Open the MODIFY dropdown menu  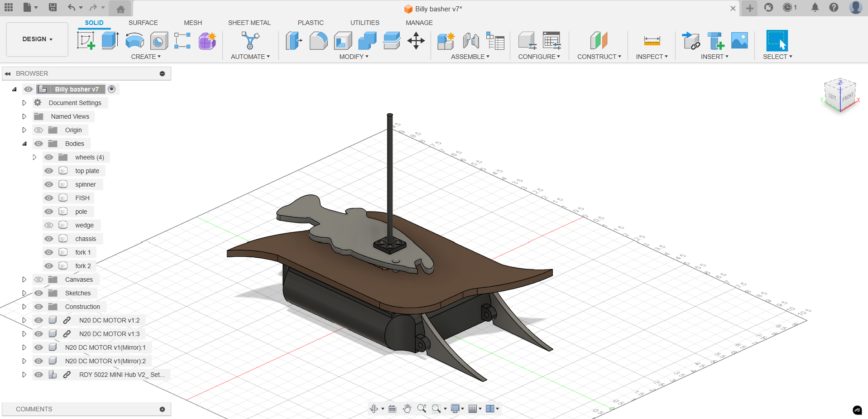354,57
